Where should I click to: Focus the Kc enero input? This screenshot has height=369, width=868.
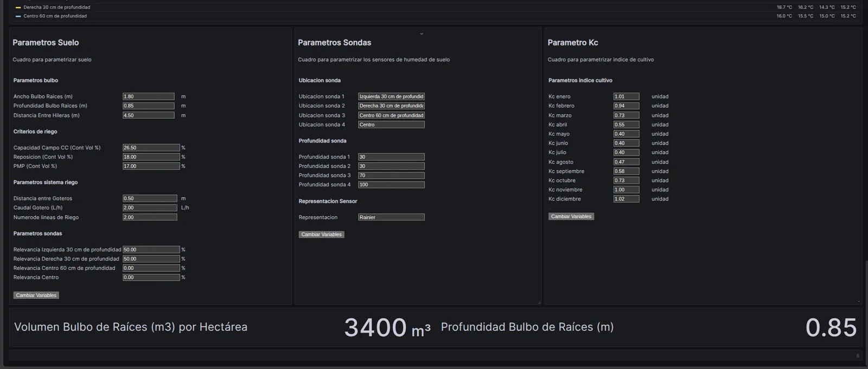(627, 96)
